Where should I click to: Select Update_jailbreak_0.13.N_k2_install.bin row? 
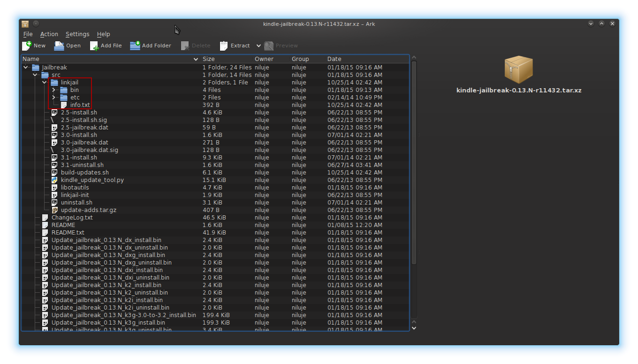coord(215,285)
